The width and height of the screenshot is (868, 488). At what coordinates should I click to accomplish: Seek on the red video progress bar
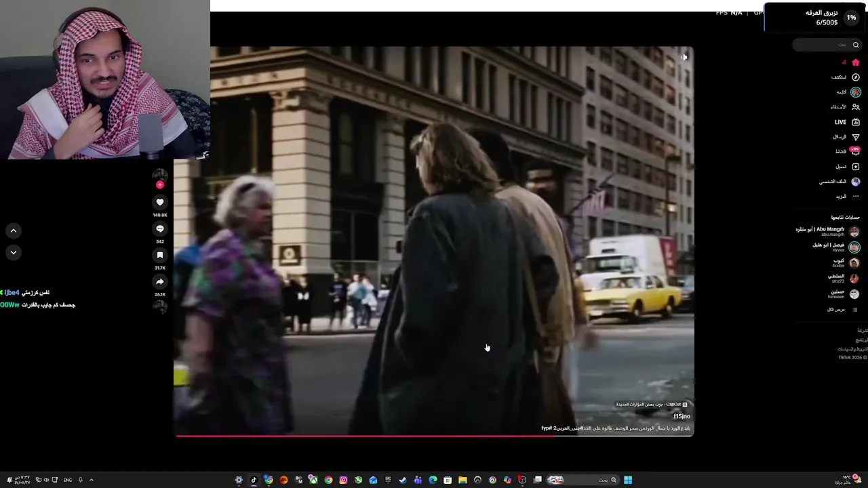[434, 436]
